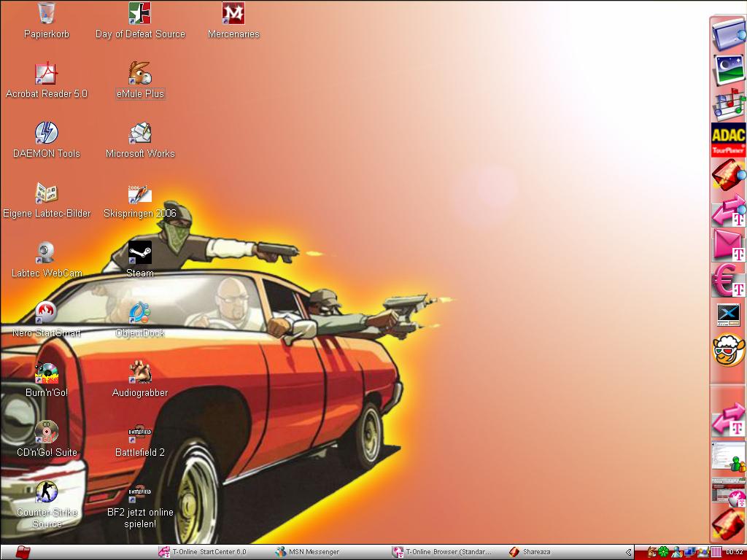
Task: Switch to MSN Messenger taskbar button
Action: (307, 552)
